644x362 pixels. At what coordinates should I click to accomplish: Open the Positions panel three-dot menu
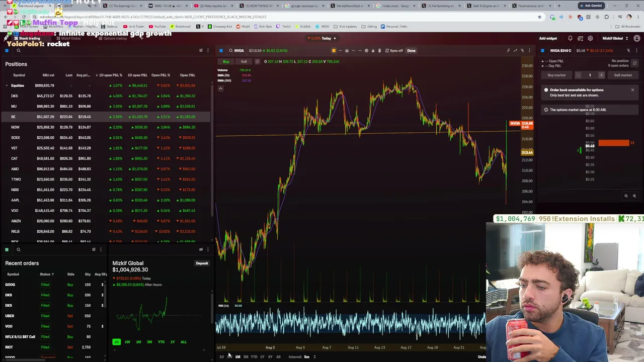point(208,50)
